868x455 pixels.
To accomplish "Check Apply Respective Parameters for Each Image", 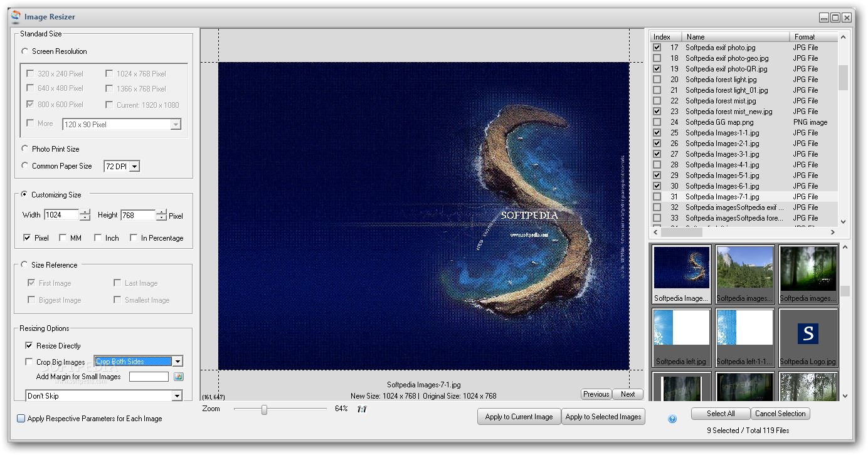I will tap(21, 419).
